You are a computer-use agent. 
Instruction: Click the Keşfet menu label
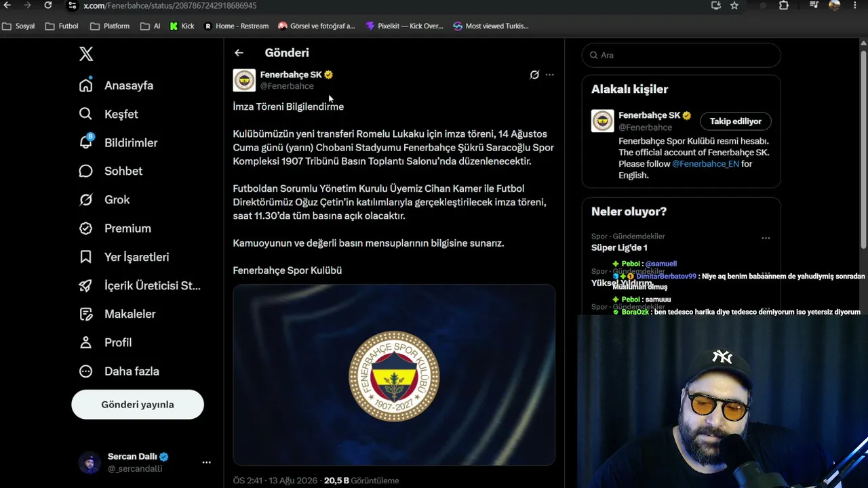point(121,115)
